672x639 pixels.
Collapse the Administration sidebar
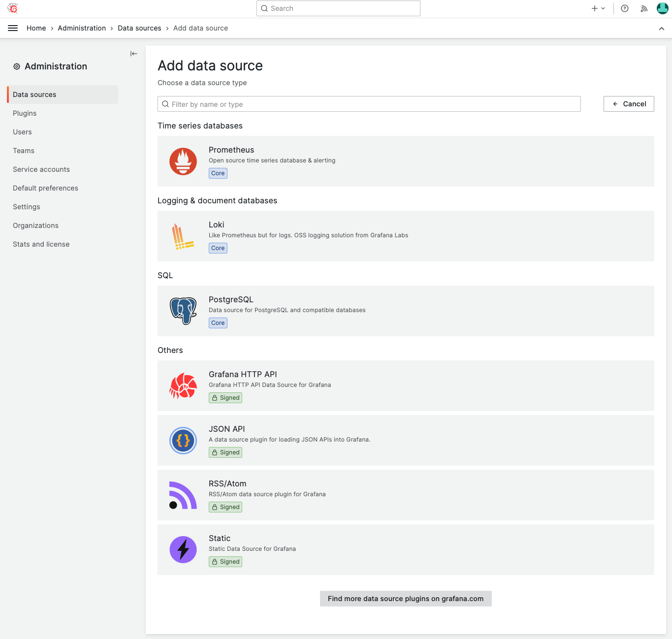[133, 54]
